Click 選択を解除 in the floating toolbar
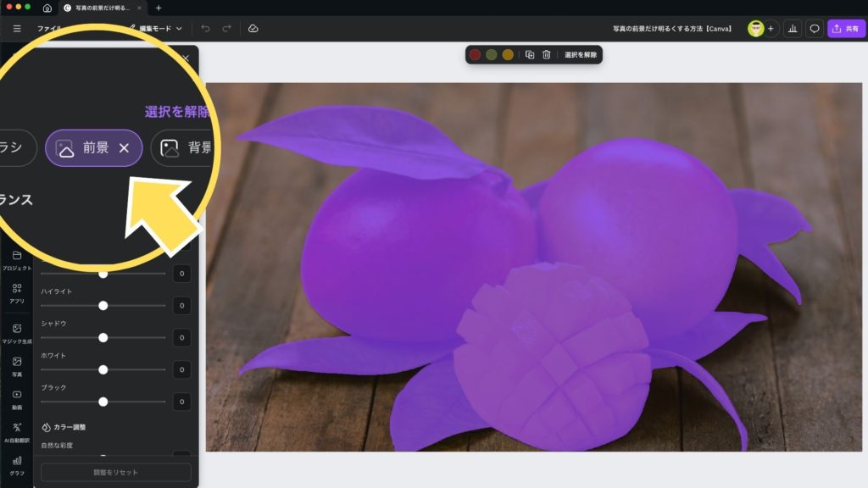Viewport: 868px width, 488px height. pos(581,54)
